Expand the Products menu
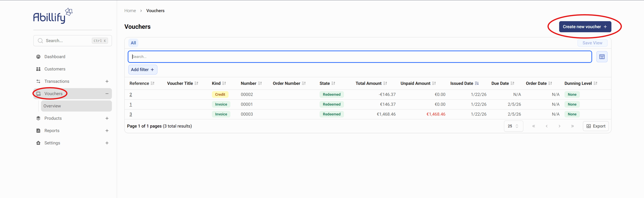This screenshot has width=644, height=198. point(107,118)
